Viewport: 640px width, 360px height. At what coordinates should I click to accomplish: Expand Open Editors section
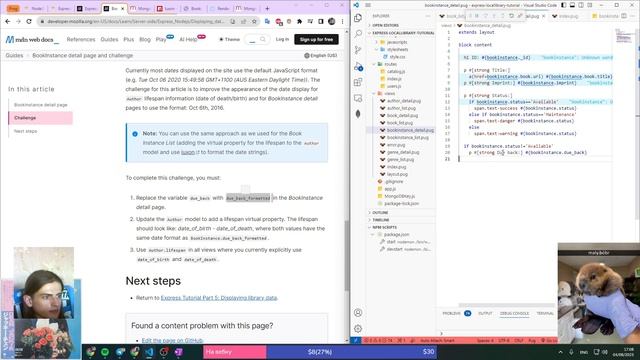[x=384, y=25]
